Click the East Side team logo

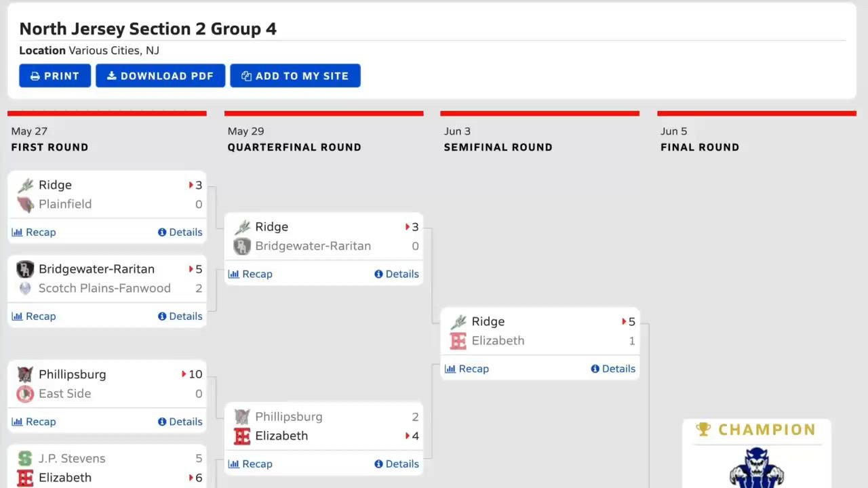pyautogui.click(x=25, y=393)
